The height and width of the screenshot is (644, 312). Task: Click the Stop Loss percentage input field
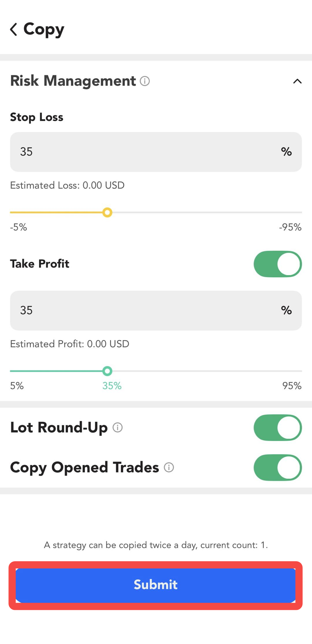coord(156,152)
